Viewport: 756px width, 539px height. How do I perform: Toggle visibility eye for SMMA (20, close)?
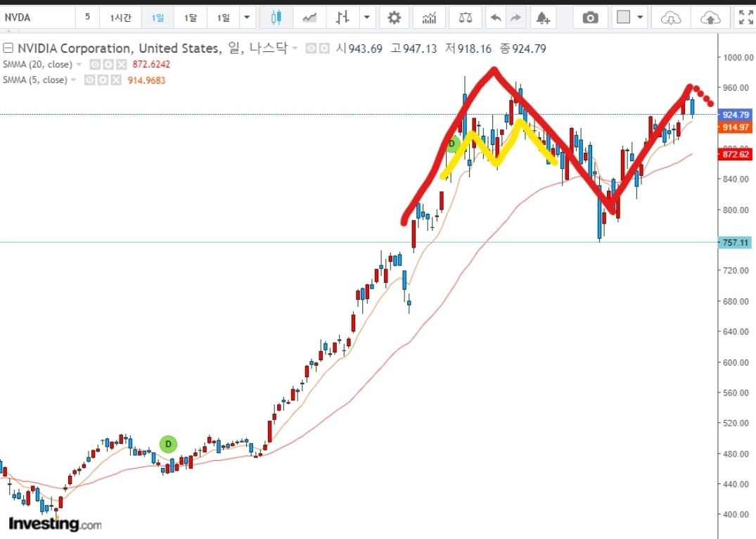96,64
